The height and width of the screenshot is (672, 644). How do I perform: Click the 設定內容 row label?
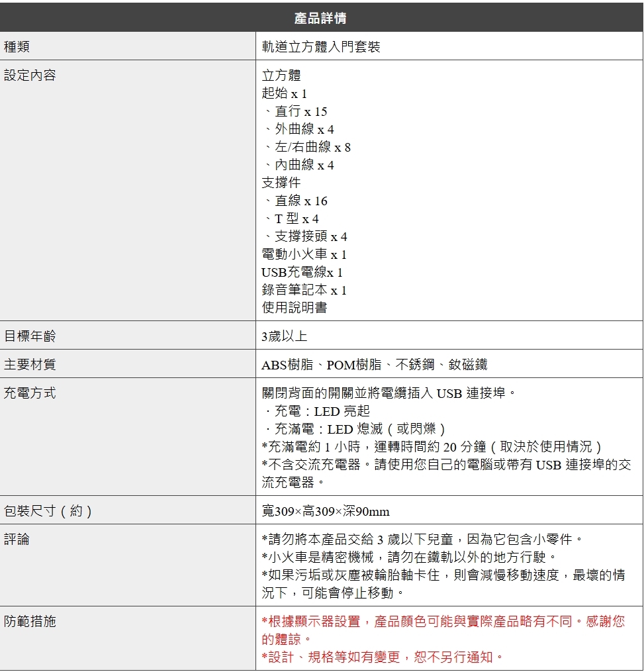tap(30, 75)
